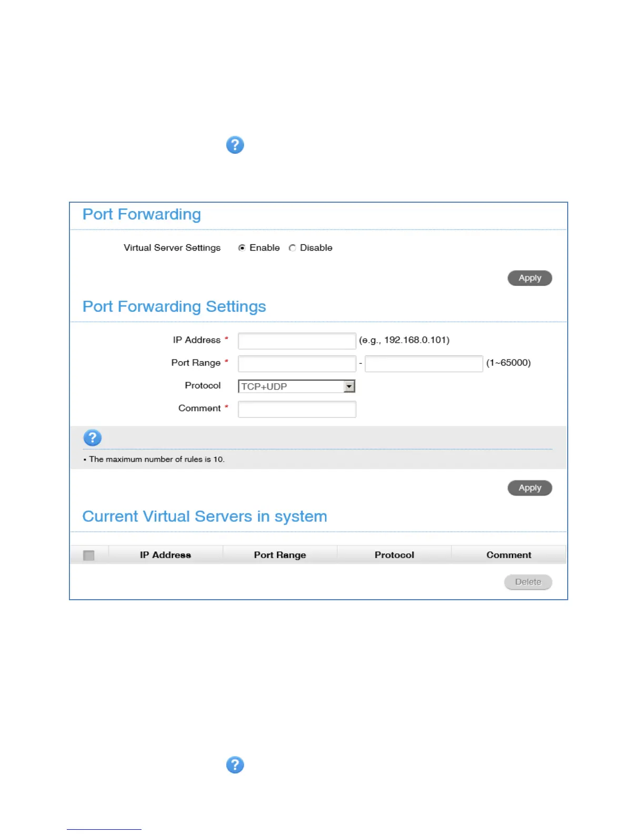Screen dimensions: 644x834
Task: Check the select-all checkbox in the table header
Action: [89, 555]
